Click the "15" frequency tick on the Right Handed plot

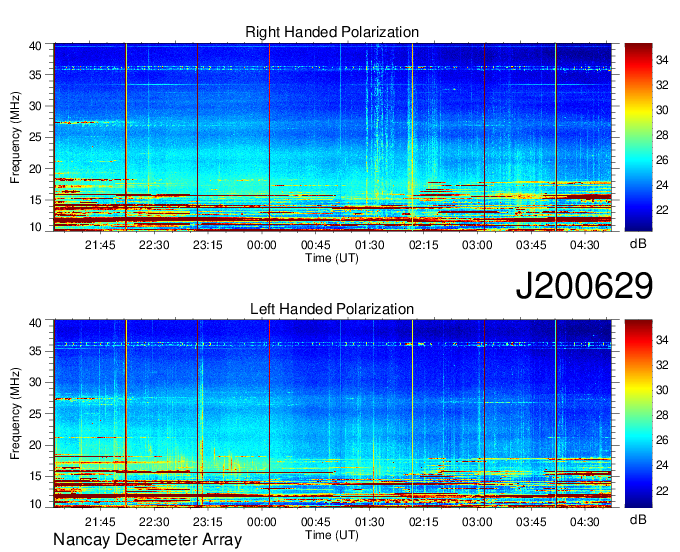[36, 200]
